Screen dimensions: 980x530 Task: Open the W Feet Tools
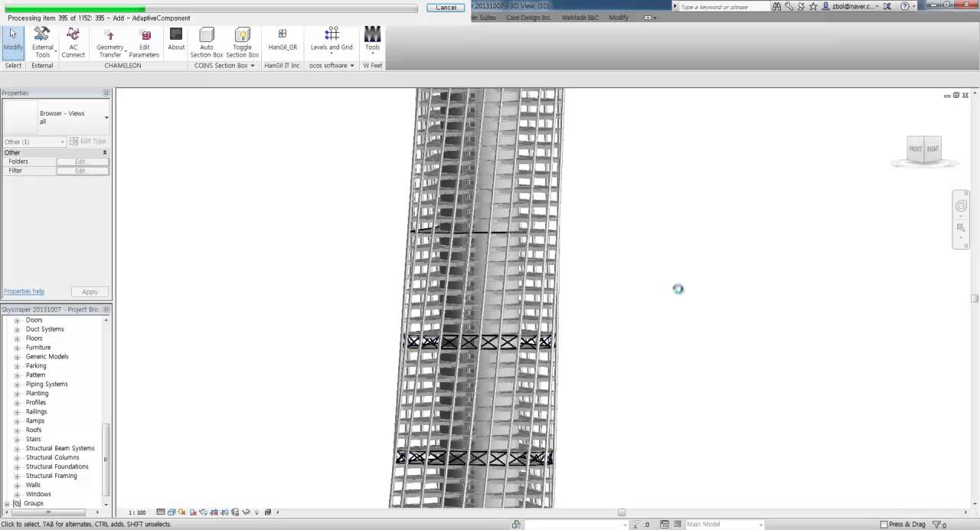click(372, 40)
